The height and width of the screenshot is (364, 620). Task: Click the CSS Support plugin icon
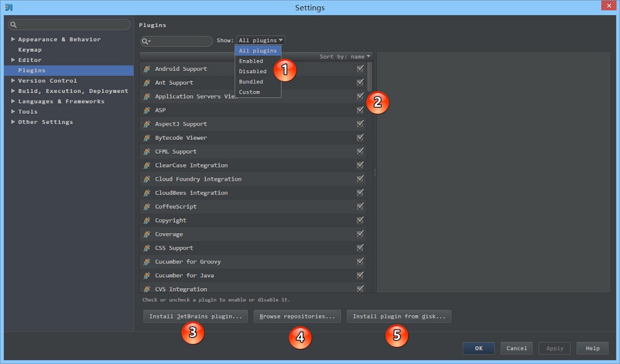(x=147, y=248)
